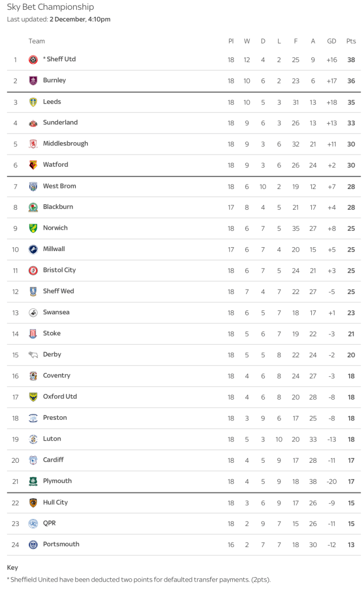The width and height of the screenshot is (364, 592).
Task: Open the QPR team link
Action: 49,523
